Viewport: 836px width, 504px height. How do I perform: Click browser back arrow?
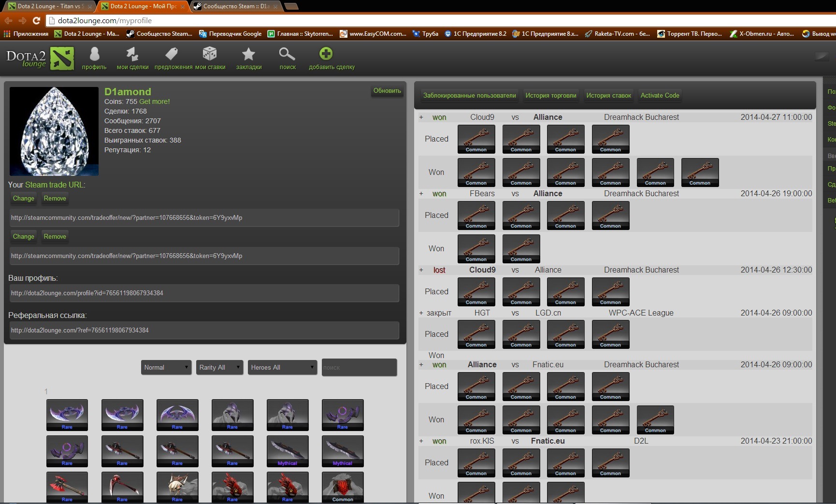(x=8, y=20)
